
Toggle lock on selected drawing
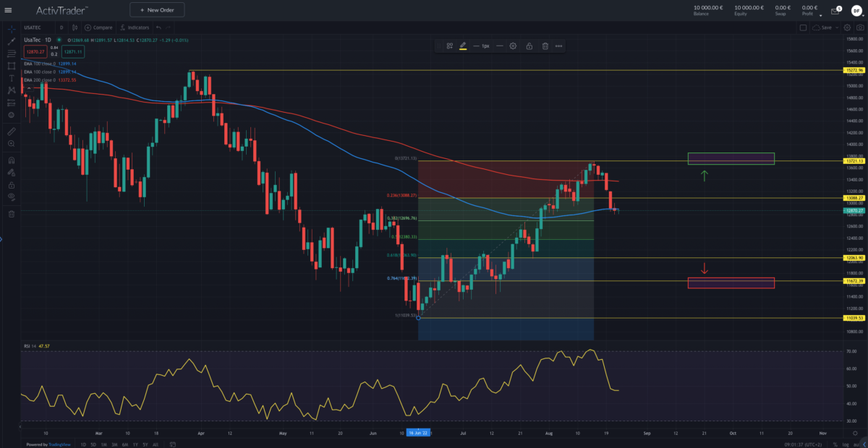[x=529, y=46]
